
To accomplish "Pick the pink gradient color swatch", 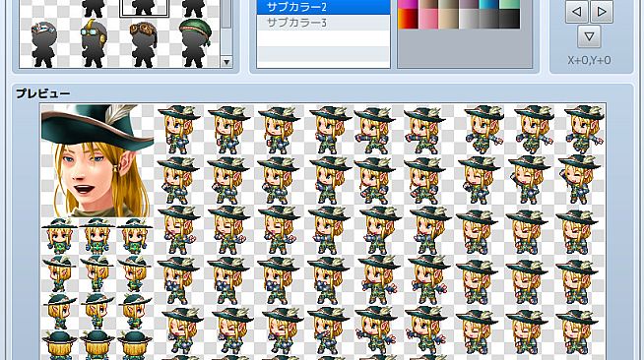I will coord(428,19).
